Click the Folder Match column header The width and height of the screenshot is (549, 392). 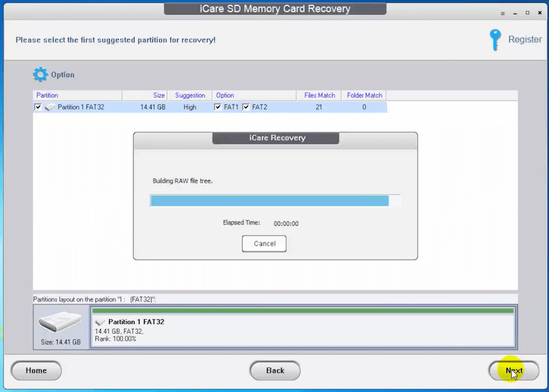point(364,95)
